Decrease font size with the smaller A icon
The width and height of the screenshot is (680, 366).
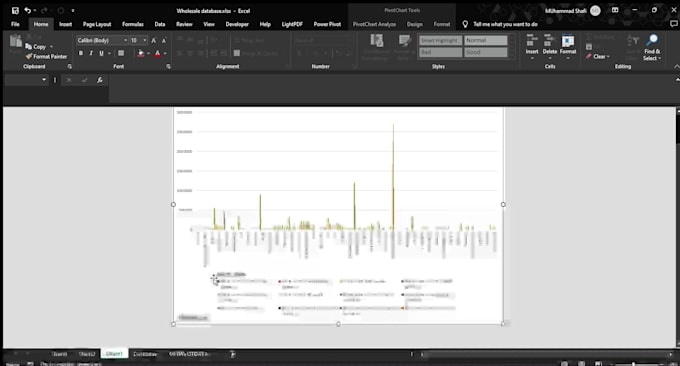[164, 40]
